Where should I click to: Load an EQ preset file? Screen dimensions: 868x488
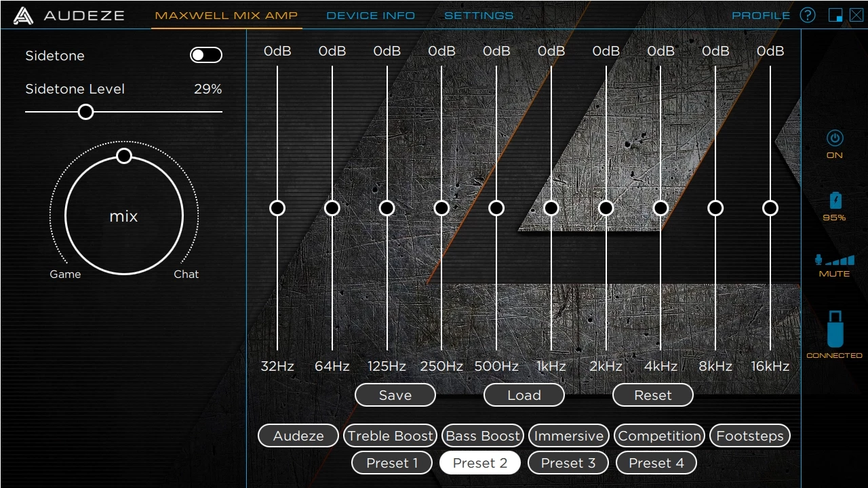[x=524, y=395]
